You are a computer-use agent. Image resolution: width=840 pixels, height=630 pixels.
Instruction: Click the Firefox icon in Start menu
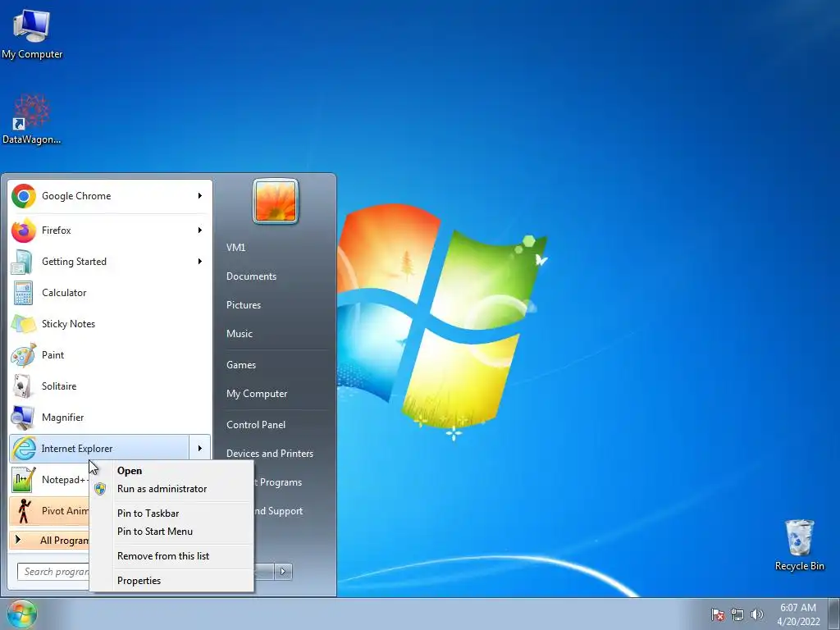(24, 231)
